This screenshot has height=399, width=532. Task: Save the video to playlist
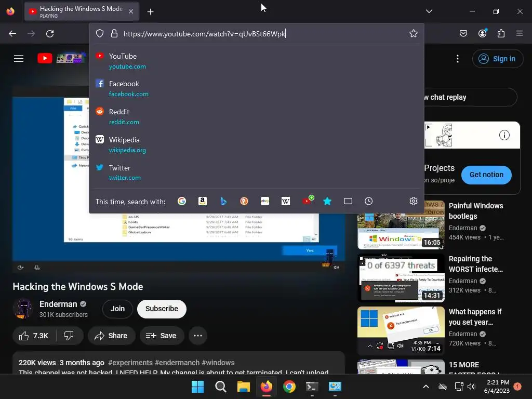click(162, 336)
